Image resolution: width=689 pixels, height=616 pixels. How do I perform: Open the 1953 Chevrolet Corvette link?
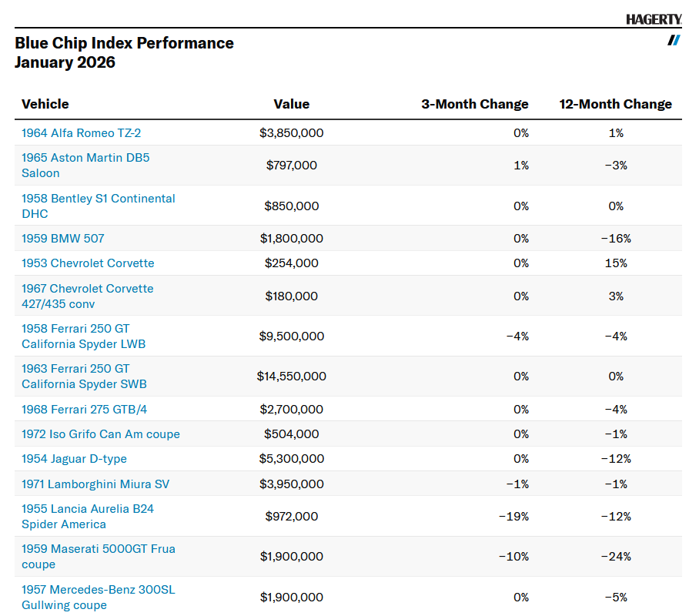(x=88, y=263)
